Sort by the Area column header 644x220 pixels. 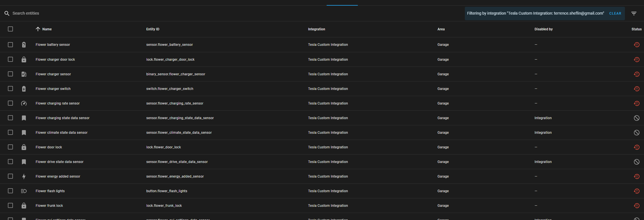(441, 29)
